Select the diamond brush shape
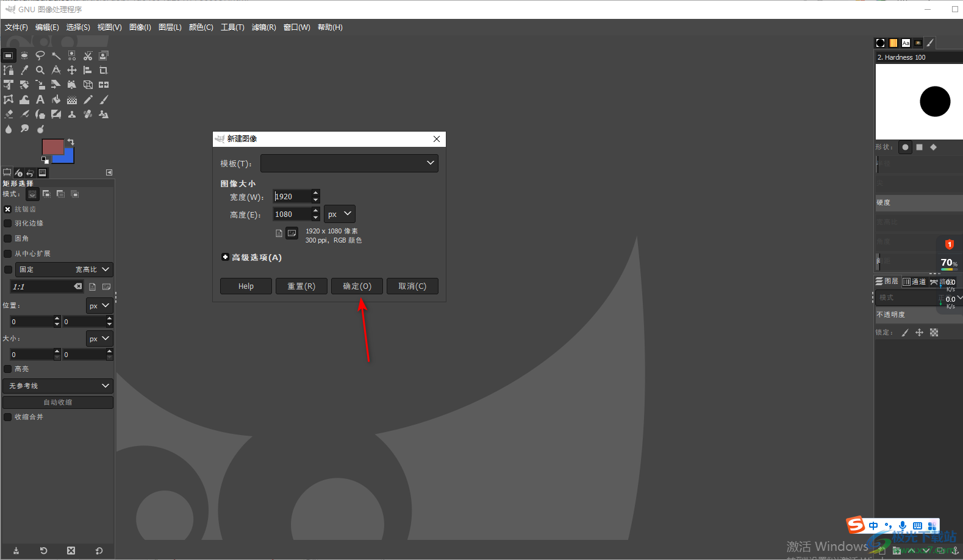The height and width of the screenshot is (560, 963). pos(933,147)
